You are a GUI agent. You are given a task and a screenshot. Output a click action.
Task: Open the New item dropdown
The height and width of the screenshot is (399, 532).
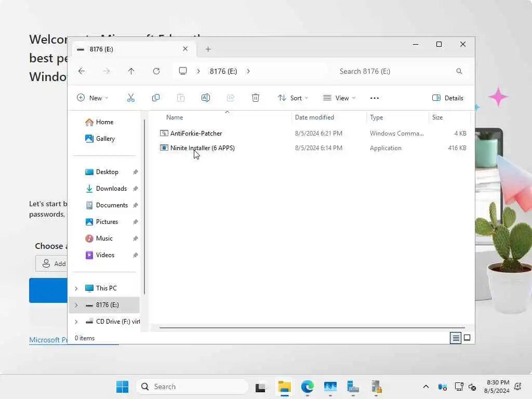(92, 98)
